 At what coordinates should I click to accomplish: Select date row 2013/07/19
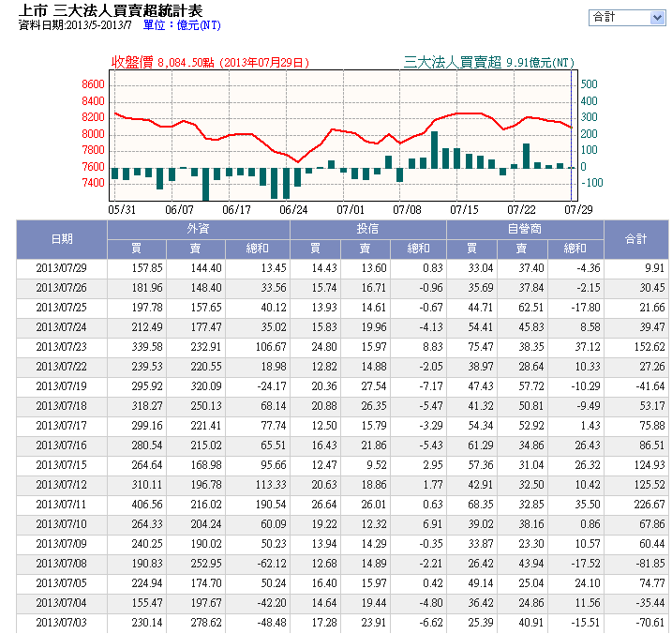[61, 386]
